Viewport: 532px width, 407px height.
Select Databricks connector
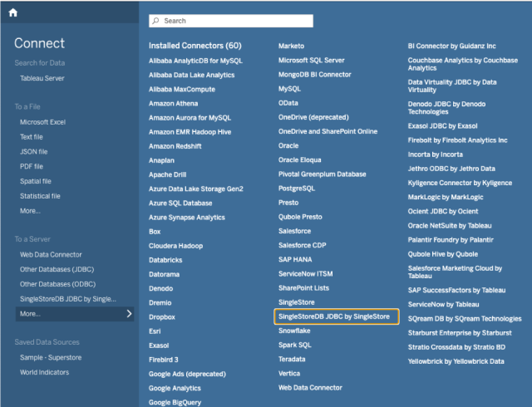pyautogui.click(x=165, y=261)
